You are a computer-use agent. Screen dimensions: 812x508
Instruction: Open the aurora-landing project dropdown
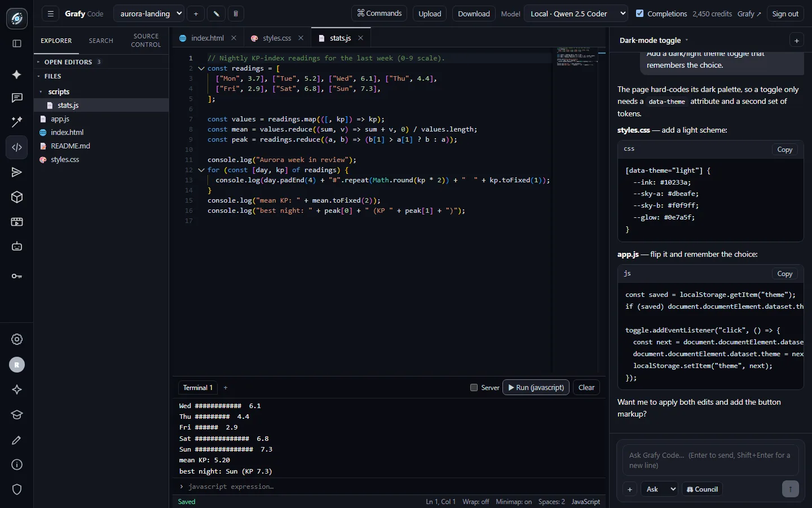(x=149, y=14)
